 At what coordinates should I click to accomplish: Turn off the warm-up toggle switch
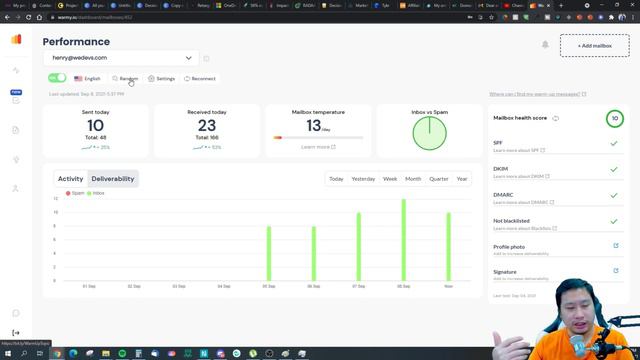[x=57, y=78]
